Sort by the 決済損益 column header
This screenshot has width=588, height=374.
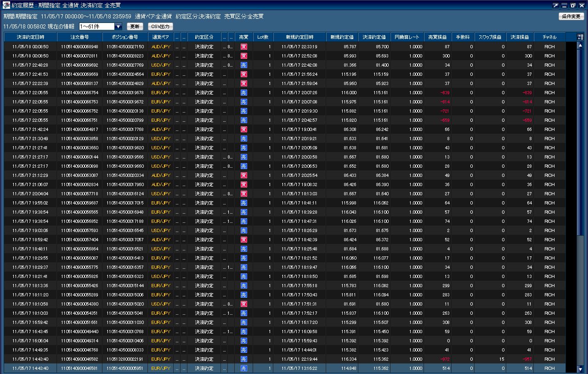[520, 37]
